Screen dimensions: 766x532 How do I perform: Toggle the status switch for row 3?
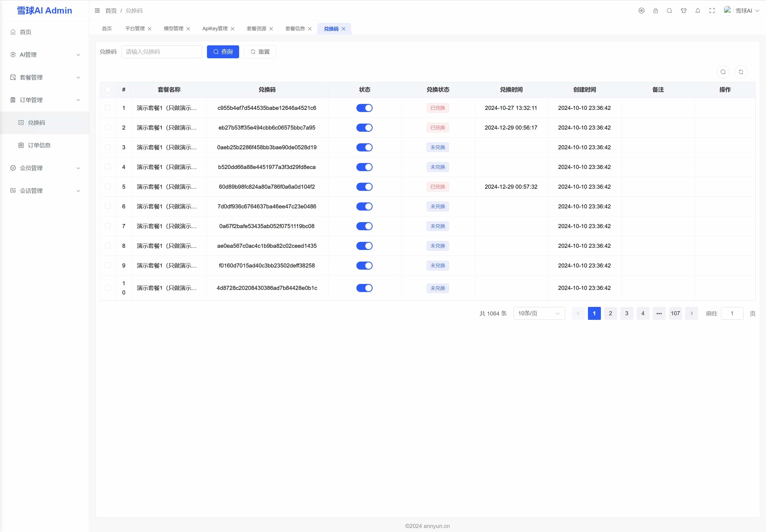pos(364,147)
